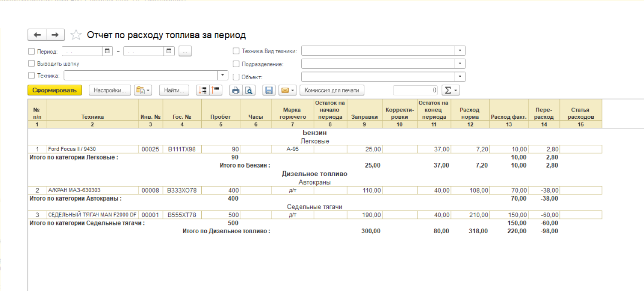644x291 pixels.
Task: Click the print report icon
Action: (236, 90)
